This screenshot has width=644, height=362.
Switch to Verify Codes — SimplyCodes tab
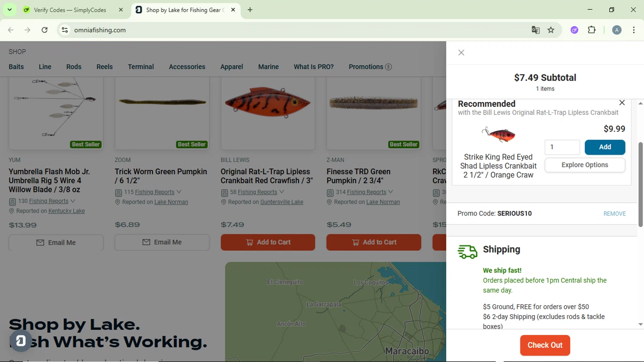[74, 9]
